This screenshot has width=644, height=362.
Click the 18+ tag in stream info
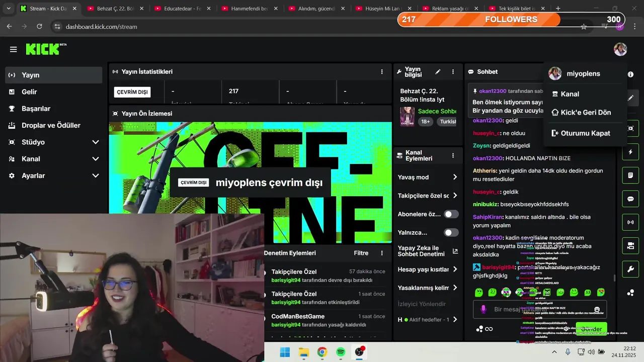click(425, 122)
